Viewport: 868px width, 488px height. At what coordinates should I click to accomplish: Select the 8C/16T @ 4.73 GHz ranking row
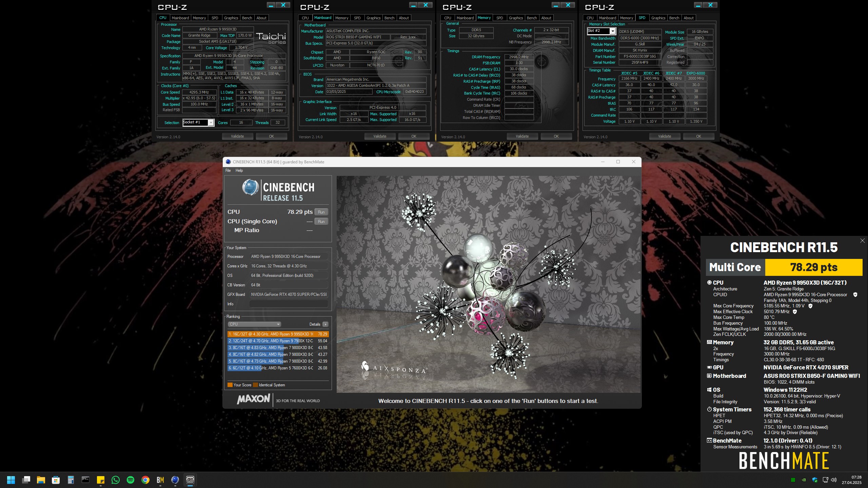[278, 361]
